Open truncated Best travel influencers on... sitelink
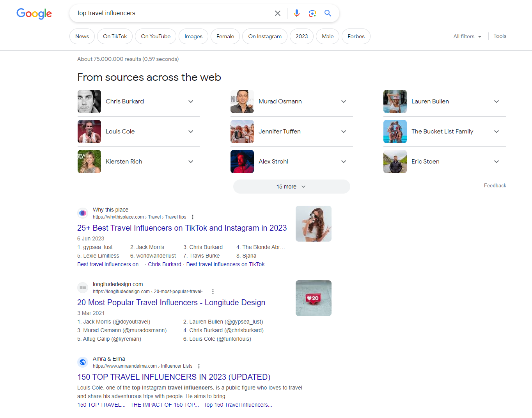Screen dimensions: 532x418 [x=110, y=264]
